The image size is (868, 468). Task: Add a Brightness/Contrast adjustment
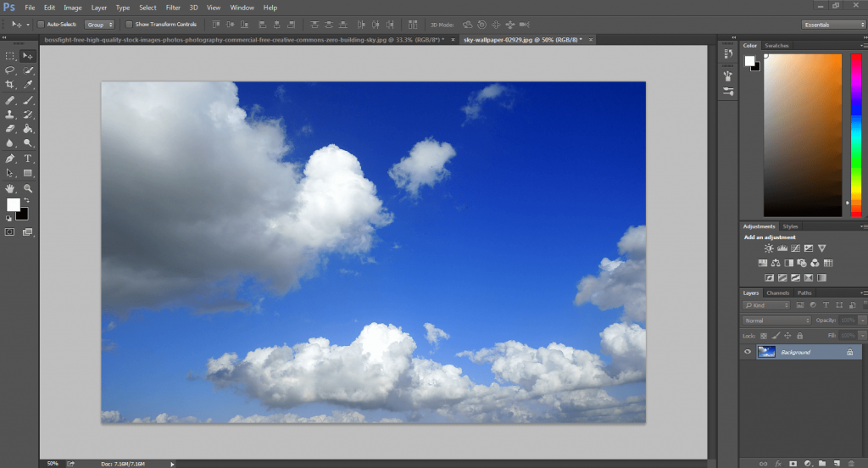click(x=769, y=248)
